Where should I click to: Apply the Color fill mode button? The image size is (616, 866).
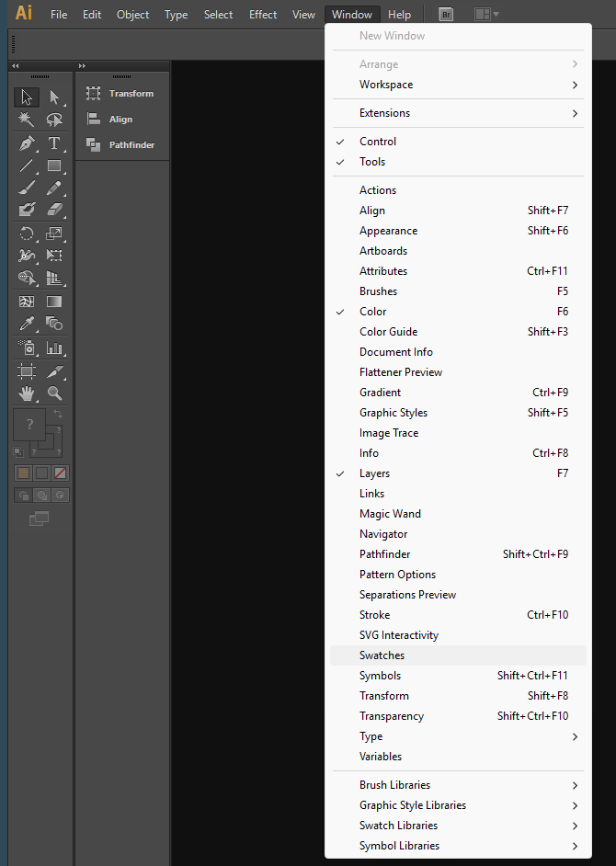tap(23, 473)
